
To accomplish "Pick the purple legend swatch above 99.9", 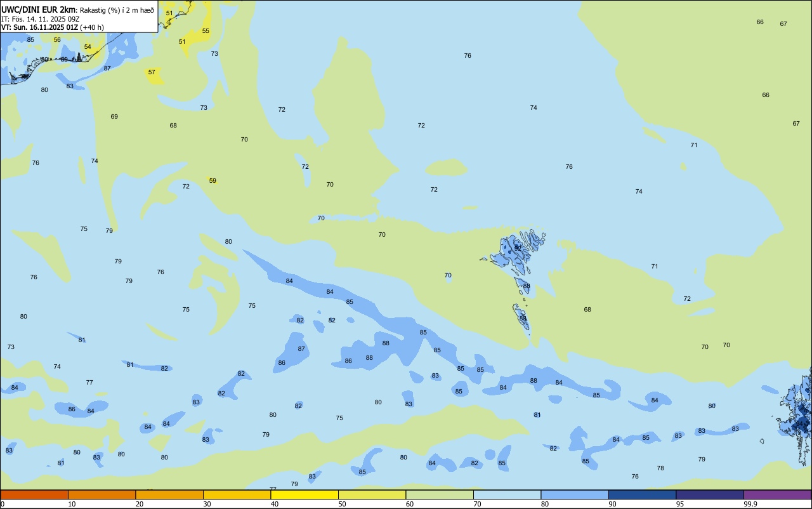I will (x=777, y=494).
